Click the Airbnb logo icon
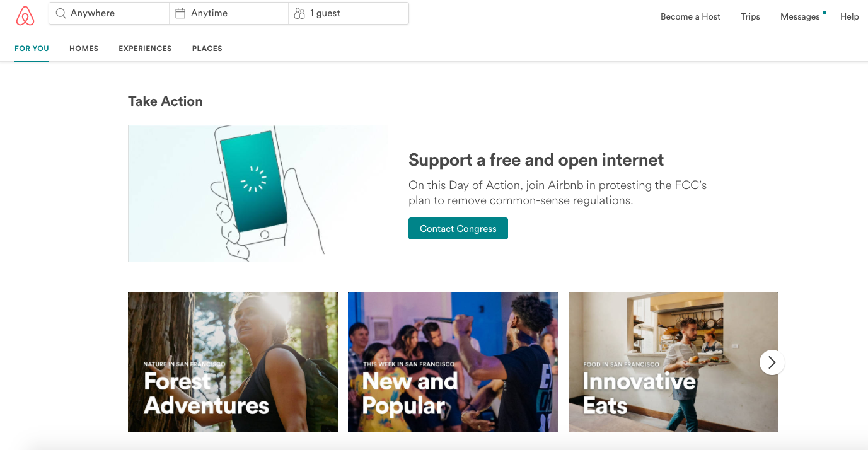Screen dimensions: 868x450 coord(25,16)
